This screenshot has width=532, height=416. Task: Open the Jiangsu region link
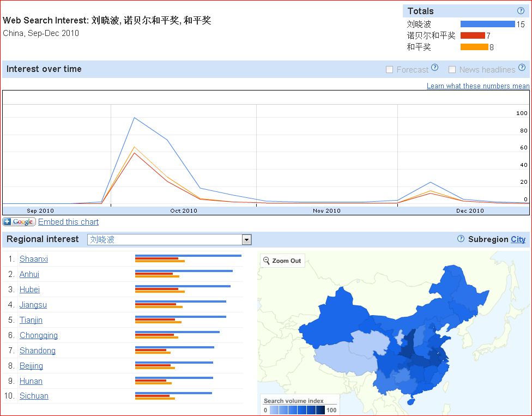pos(33,305)
